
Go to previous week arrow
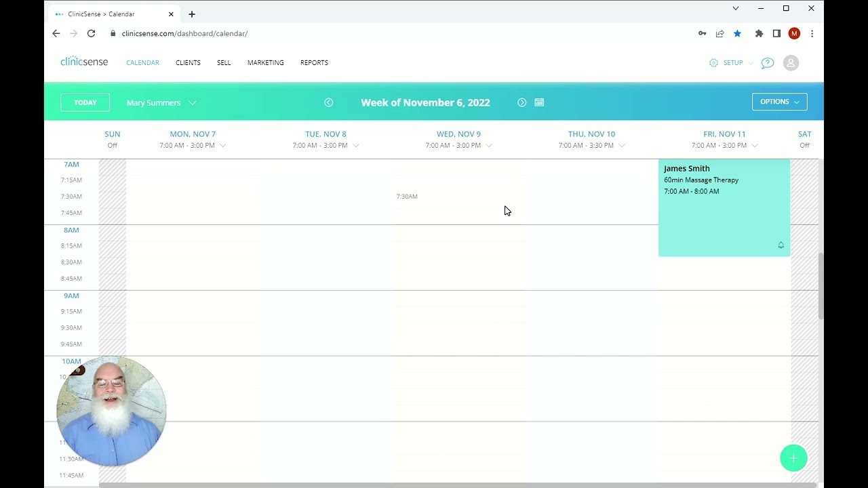click(329, 102)
